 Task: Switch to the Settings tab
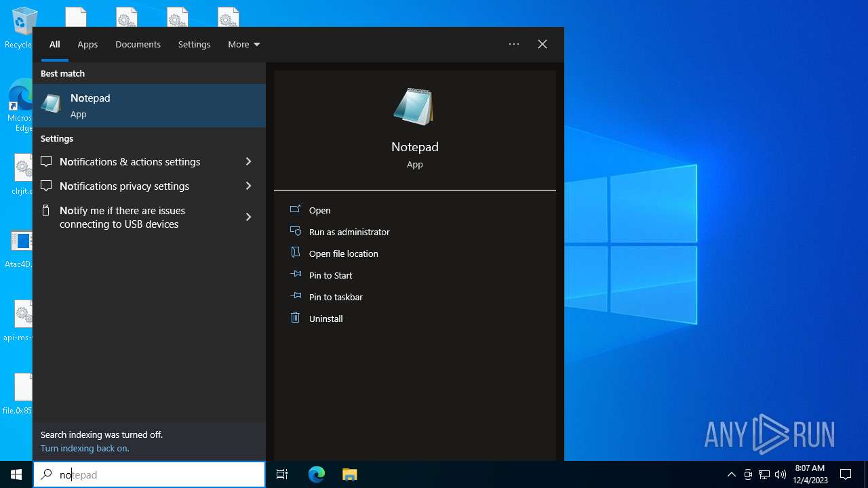pos(194,44)
